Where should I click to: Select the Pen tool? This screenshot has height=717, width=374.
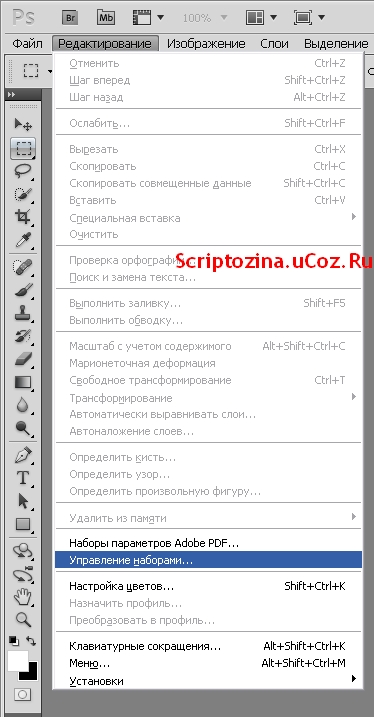23,455
